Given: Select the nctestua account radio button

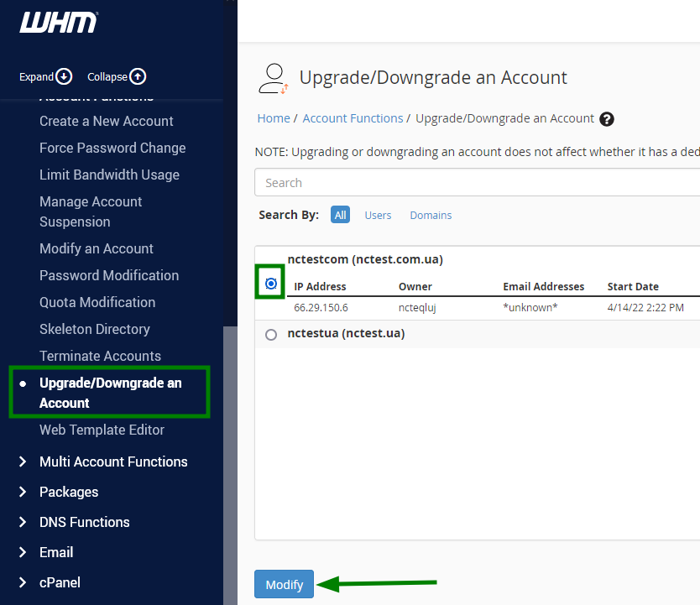Looking at the screenshot, I should pos(270,335).
